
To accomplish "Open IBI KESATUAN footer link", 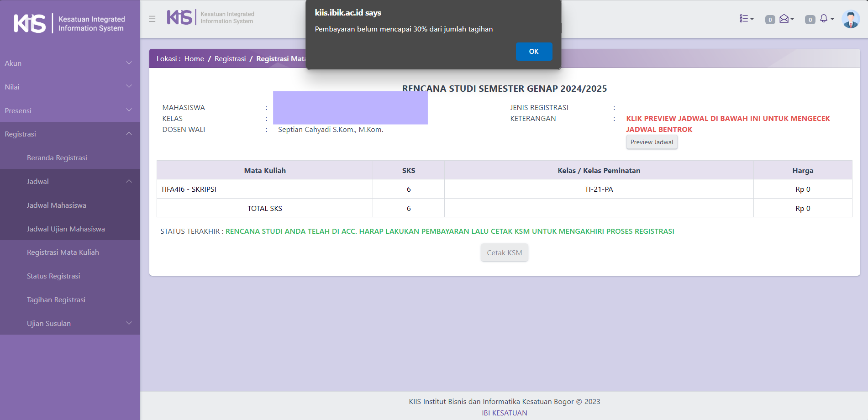I will 504,413.
